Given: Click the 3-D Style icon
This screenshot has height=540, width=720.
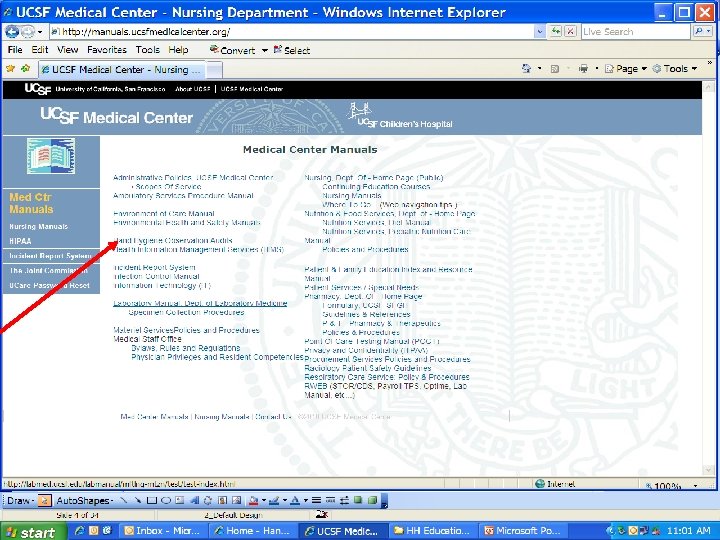Looking at the screenshot, I should 372,500.
